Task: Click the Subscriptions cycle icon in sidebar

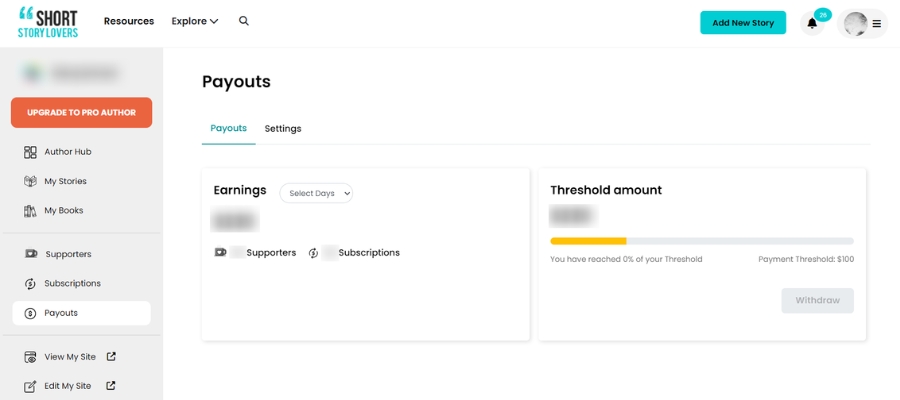Action: coord(30,284)
